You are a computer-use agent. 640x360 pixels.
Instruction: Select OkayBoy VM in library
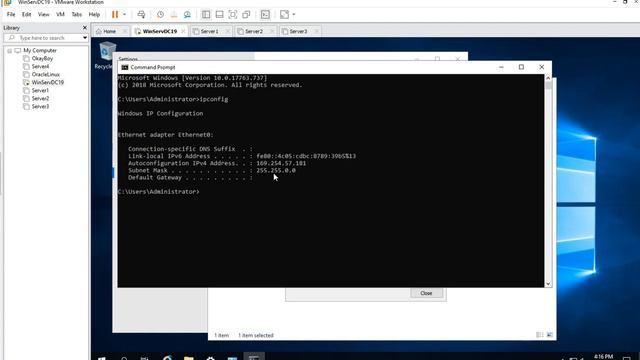click(x=42, y=58)
